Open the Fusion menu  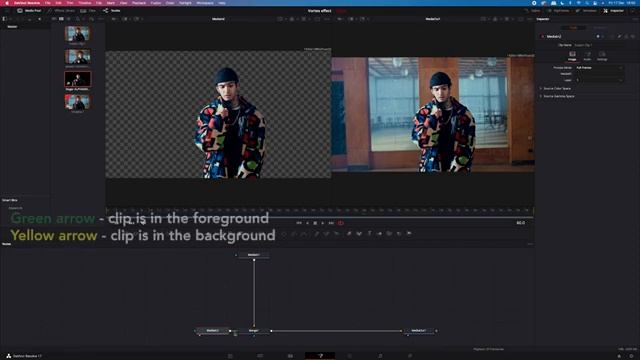156,3
